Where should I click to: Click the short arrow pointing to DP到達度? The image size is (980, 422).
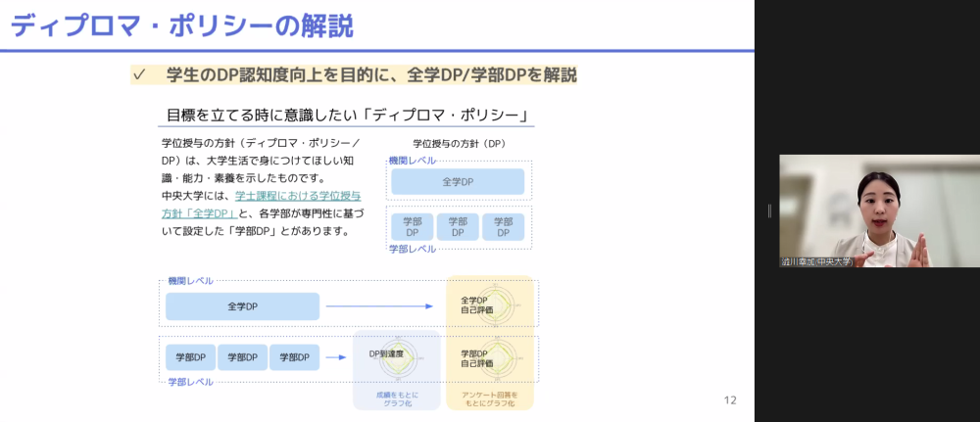335,357
